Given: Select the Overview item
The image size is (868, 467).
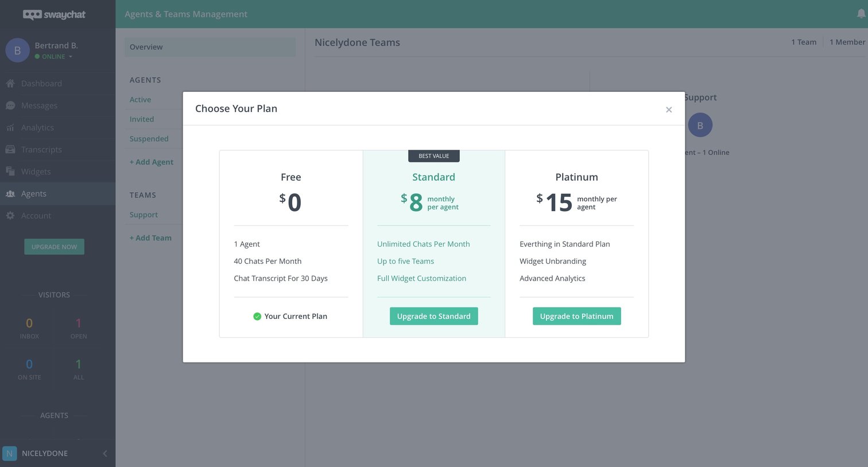Looking at the screenshot, I should (x=210, y=47).
